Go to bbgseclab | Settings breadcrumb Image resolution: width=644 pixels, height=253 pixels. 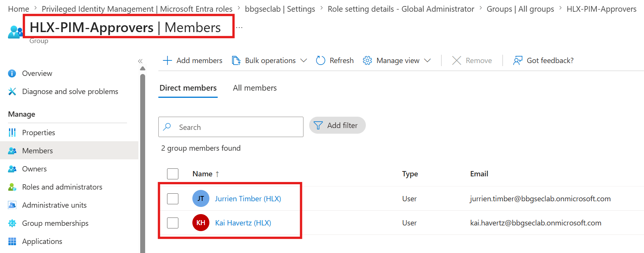click(280, 9)
